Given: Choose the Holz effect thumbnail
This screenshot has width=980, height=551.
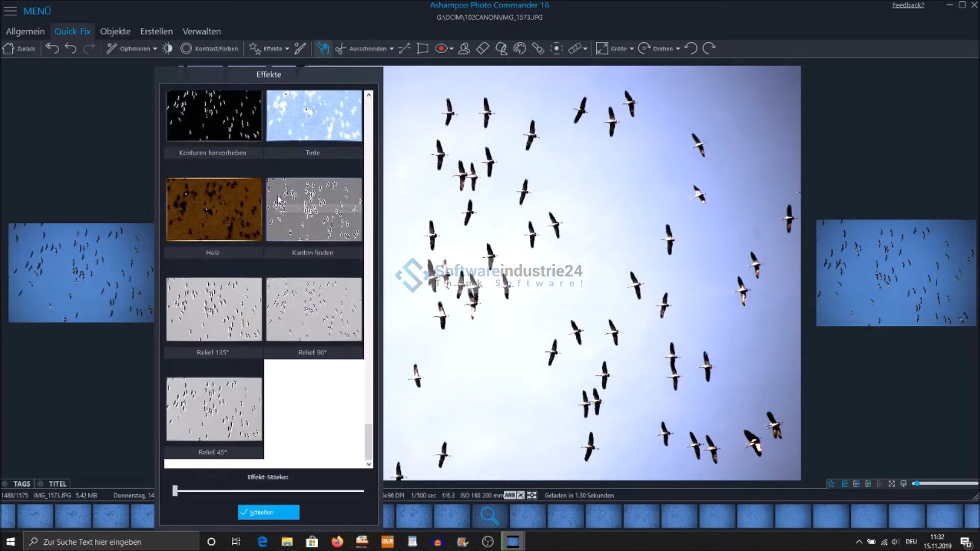Looking at the screenshot, I should pos(214,209).
